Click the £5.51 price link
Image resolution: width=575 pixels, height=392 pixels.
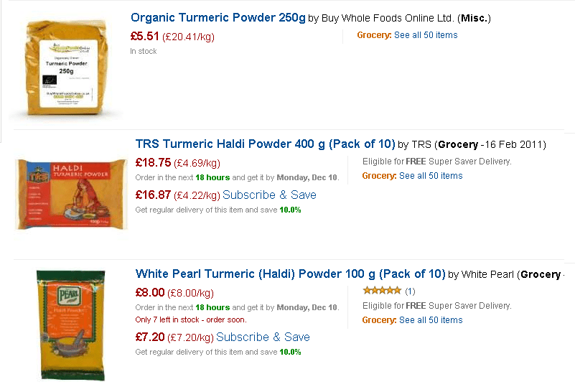tap(145, 36)
